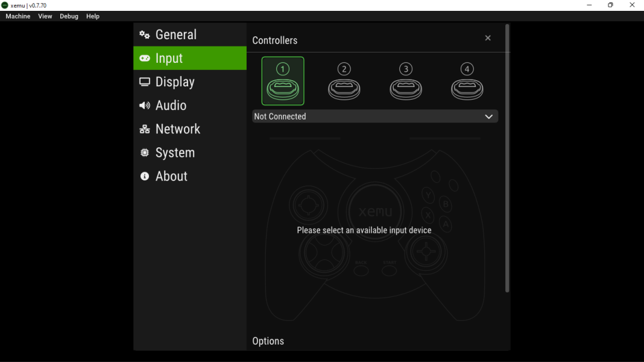This screenshot has width=644, height=362.
Task: Minimize the xemu window
Action: 589,5
